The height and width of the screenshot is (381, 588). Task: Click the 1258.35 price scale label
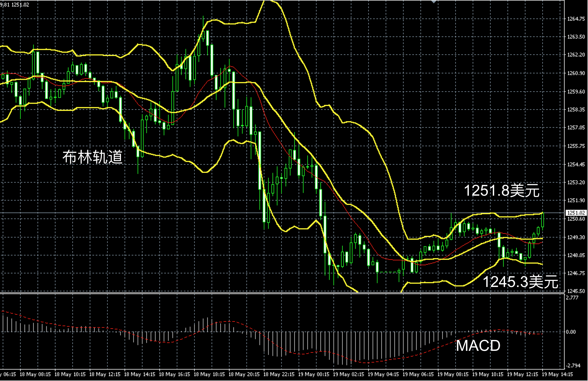point(576,110)
